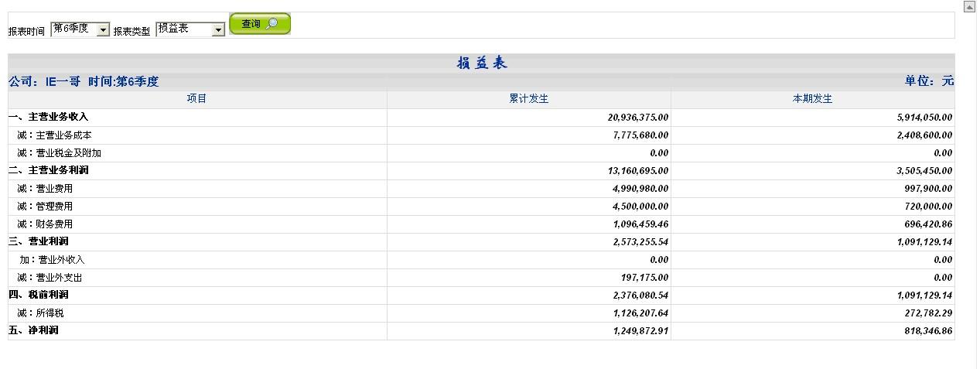
Task: Click the 报表时间 label
Action: [x=27, y=32]
